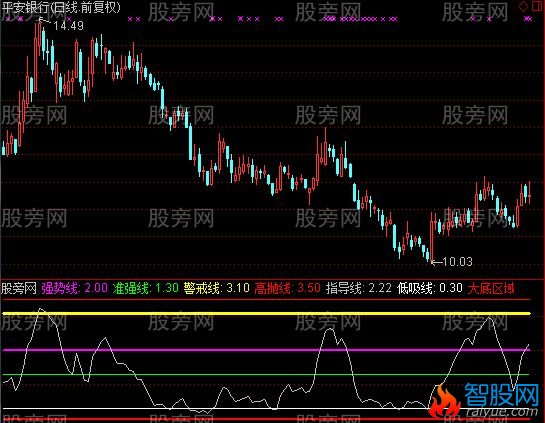Select the 高抛线: 3.50 indicator label
The width and height of the screenshot is (545, 423).
tap(287, 288)
